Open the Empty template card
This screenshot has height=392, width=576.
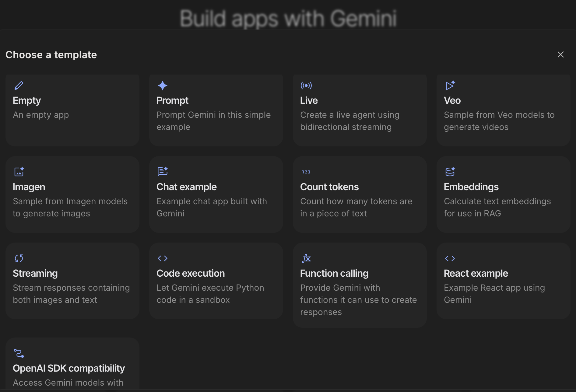(x=72, y=110)
